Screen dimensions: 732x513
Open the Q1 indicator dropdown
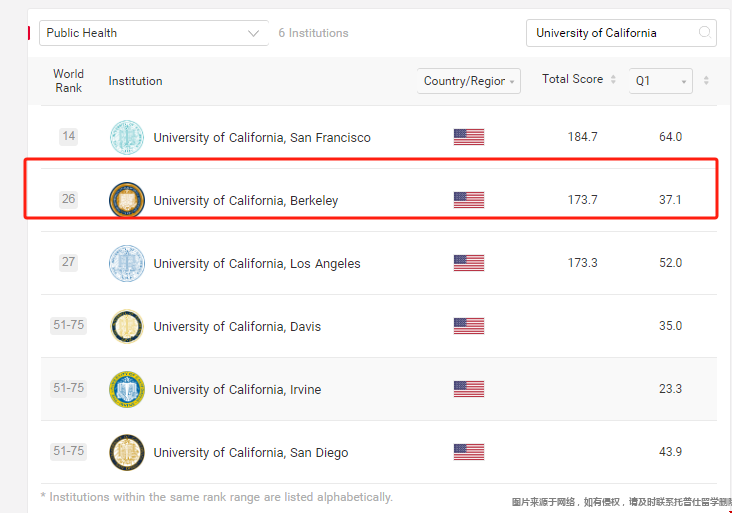point(661,81)
